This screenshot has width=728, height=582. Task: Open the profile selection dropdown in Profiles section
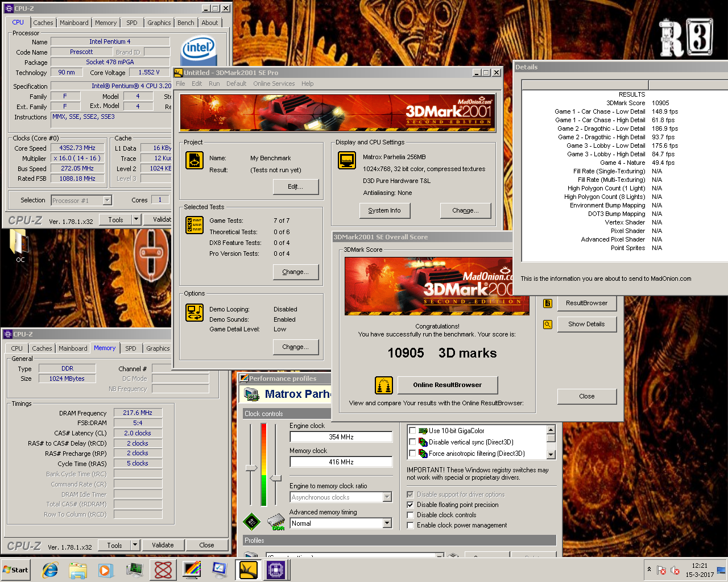pyautogui.click(x=439, y=555)
